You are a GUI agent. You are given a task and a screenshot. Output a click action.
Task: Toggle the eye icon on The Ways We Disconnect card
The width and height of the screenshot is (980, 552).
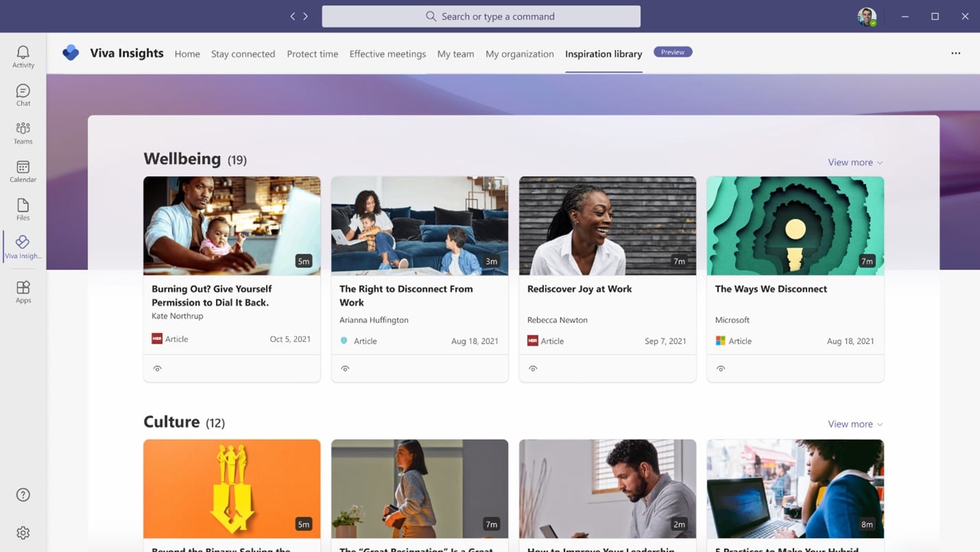coord(721,369)
